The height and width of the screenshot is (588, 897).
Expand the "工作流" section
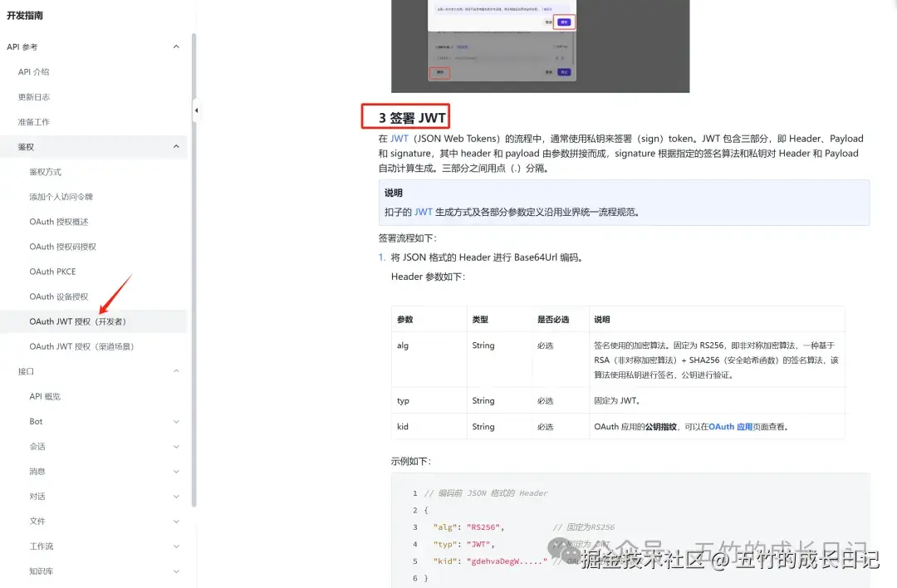(x=175, y=546)
